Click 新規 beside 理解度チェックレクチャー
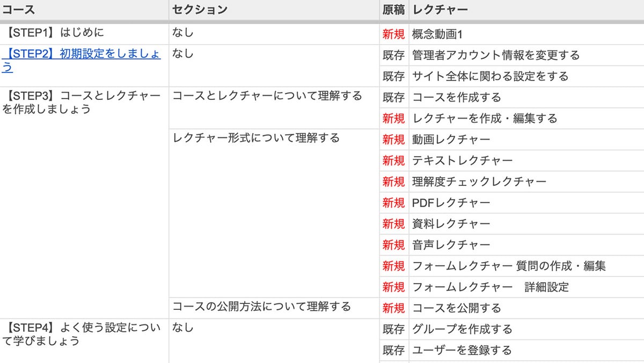 coord(393,181)
